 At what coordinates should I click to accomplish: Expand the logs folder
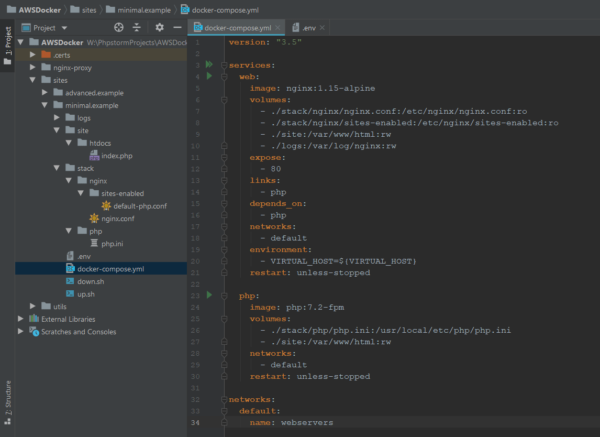[57, 117]
